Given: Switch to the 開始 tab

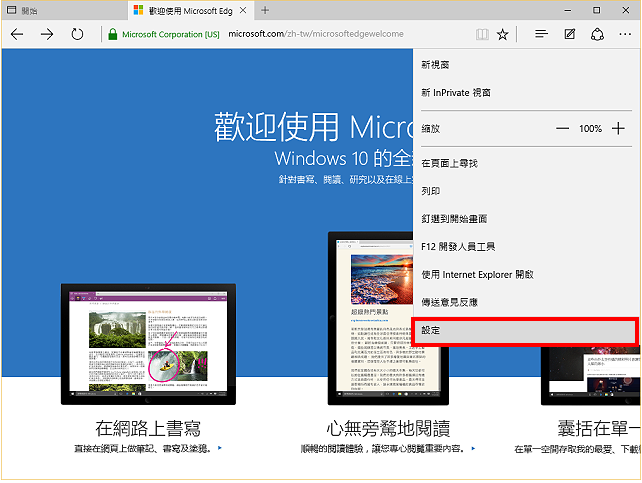Looking at the screenshot, I should 65,11.
